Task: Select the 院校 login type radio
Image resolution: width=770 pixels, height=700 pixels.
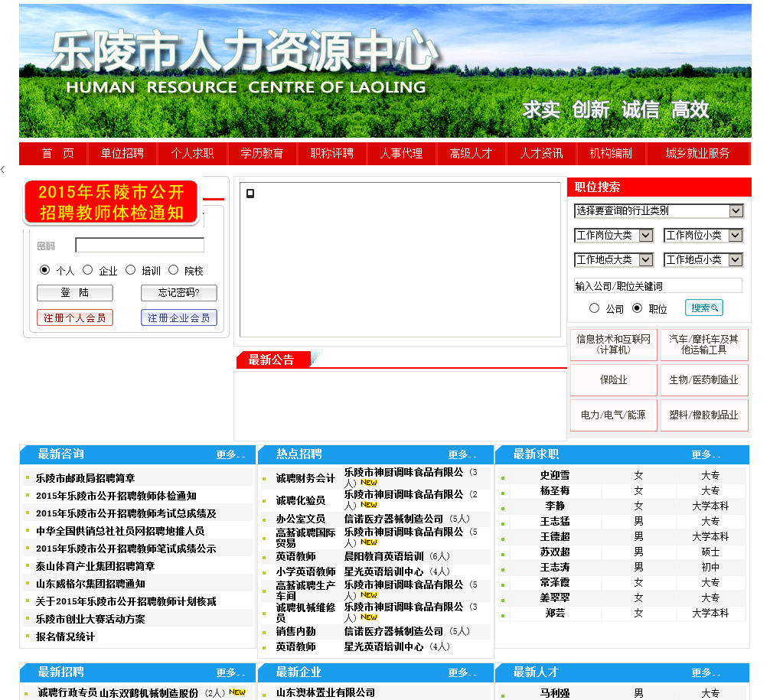Action: point(173,270)
